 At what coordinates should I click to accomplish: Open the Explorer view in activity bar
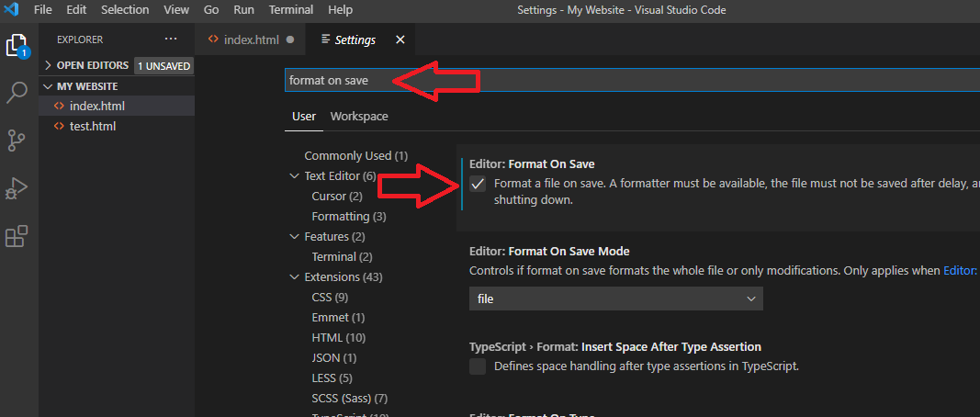coord(17,46)
